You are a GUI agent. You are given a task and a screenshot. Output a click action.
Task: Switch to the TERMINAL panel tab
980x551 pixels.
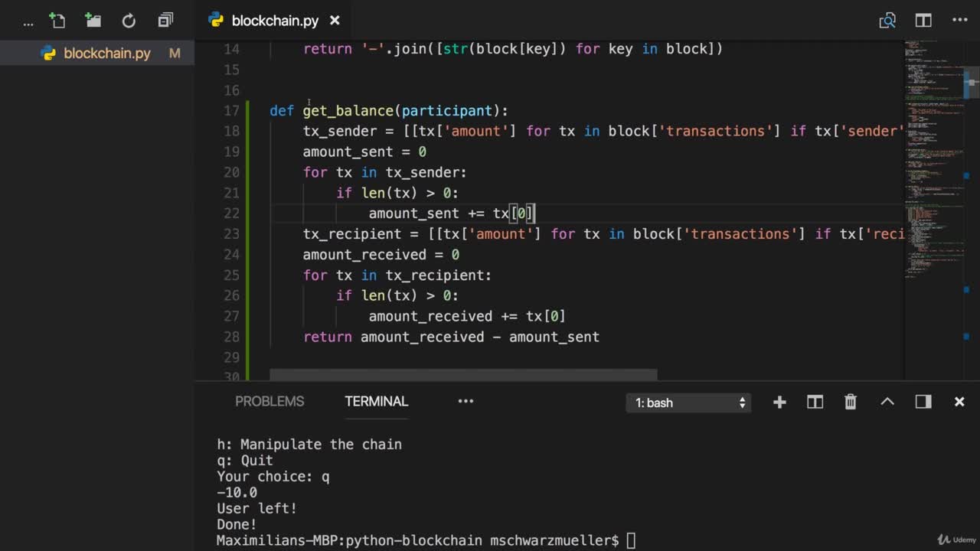pos(377,402)
